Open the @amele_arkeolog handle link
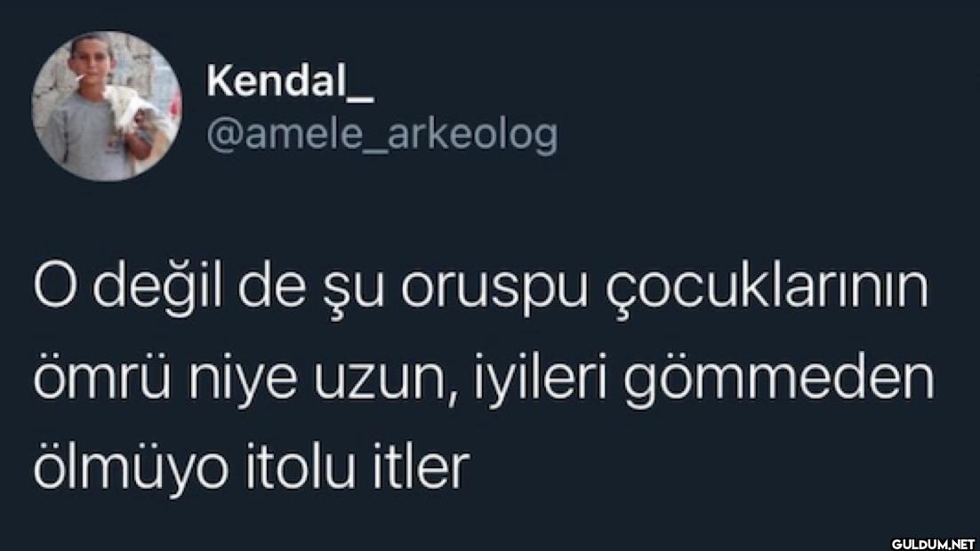 382,136
